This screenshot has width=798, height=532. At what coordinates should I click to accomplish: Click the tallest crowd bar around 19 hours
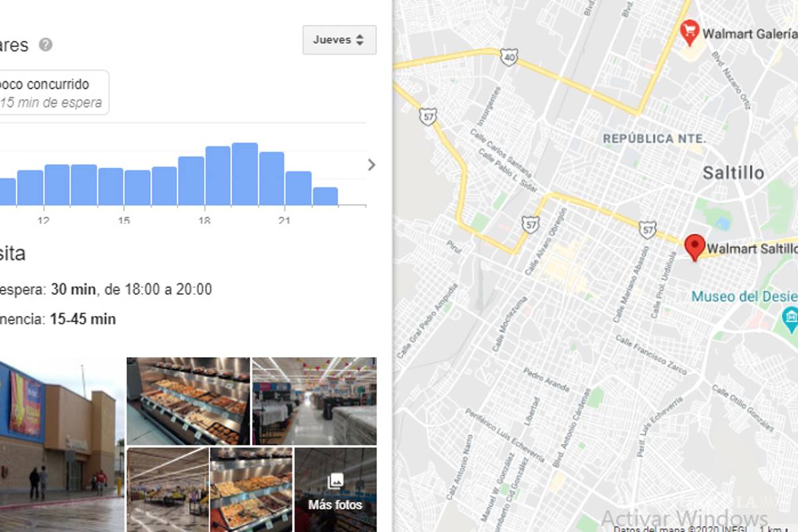pyautogui.click(x=245, y=166)
